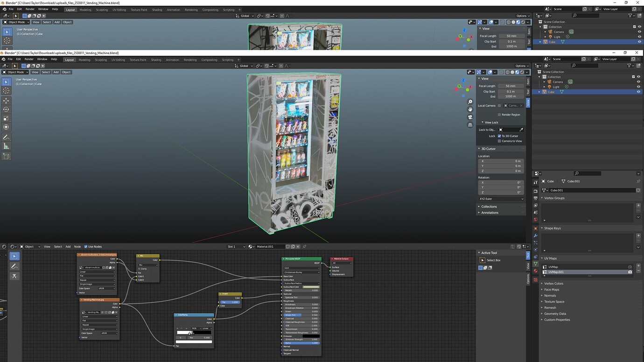This screenshot has width=644, height=362.
Task: Click the ColorRamp color swatch in the node editor
Action: [x=193, y=341]
